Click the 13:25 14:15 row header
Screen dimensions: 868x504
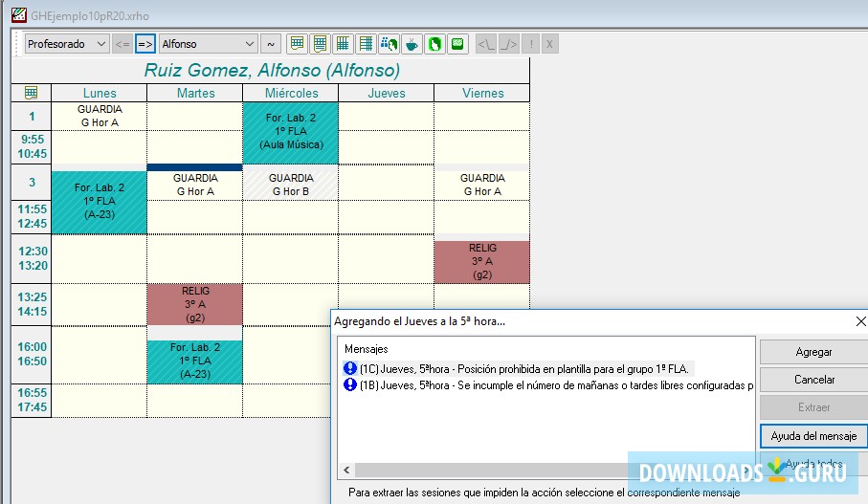click(32, 304)
